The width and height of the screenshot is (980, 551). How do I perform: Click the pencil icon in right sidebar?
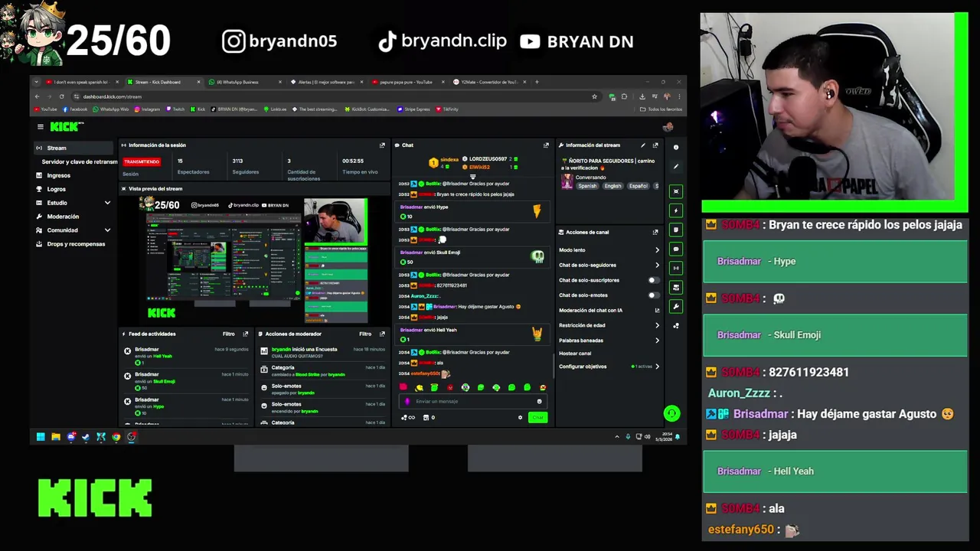675,166
